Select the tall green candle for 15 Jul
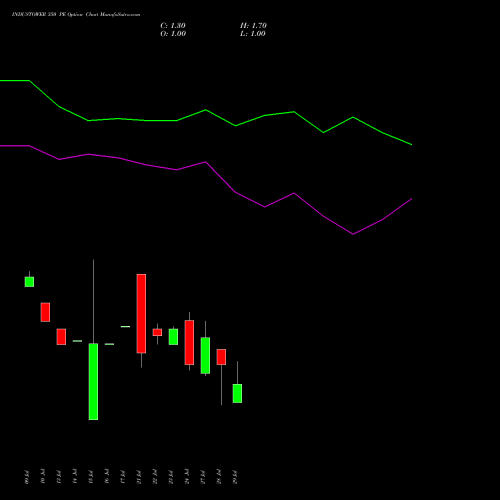The image size is (500, 500). pos(93,381)
